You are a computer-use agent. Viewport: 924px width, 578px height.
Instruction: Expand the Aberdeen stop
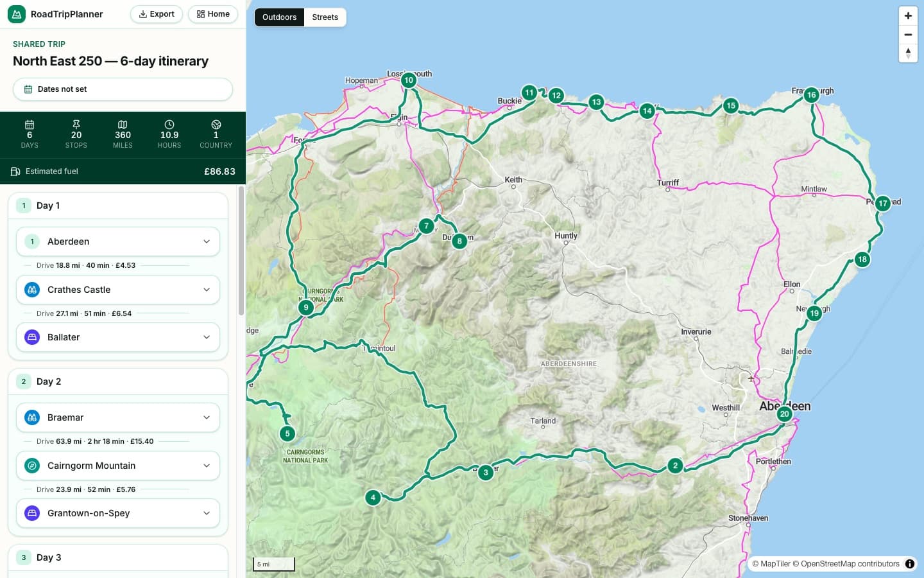pyautogui.click(x=118, y=241)
